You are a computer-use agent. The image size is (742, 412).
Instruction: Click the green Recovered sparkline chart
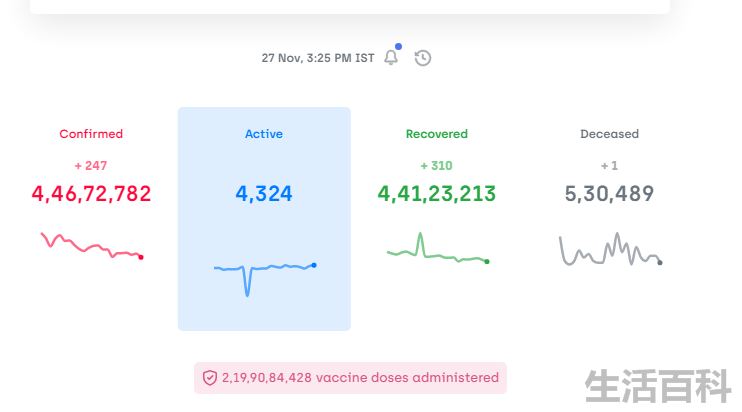coord(438,247)
